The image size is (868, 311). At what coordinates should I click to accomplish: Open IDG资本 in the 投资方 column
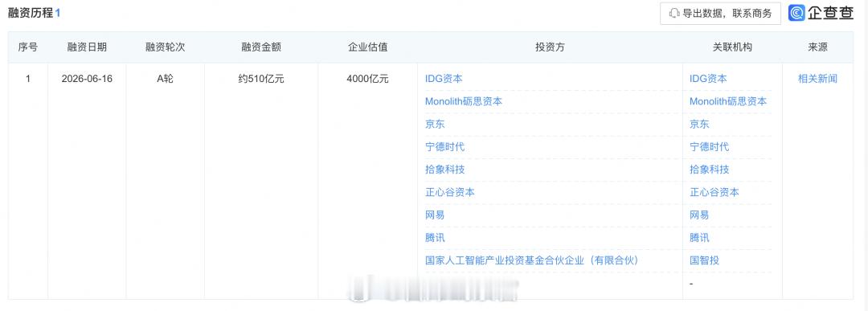tap(444, 79)
